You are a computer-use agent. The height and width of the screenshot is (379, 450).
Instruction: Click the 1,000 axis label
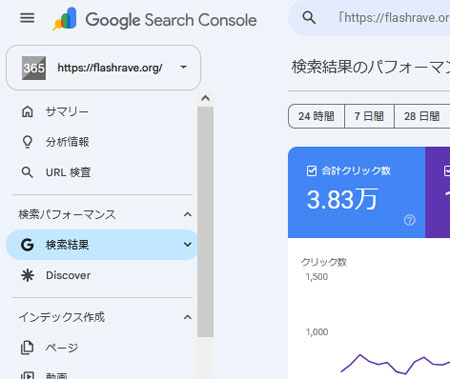(317, 332)
